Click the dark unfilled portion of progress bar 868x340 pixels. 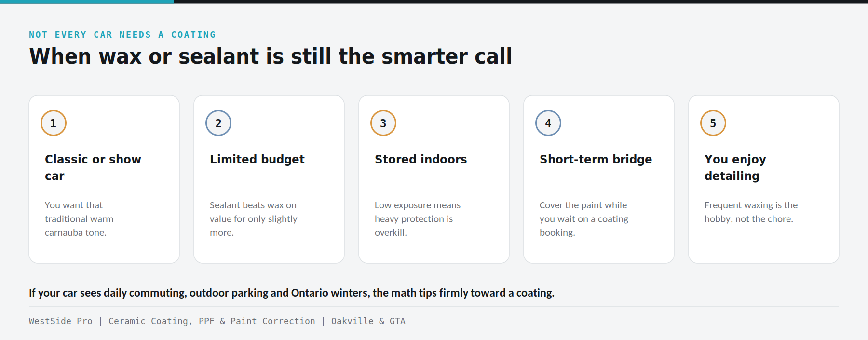click(x=521, y=1)
